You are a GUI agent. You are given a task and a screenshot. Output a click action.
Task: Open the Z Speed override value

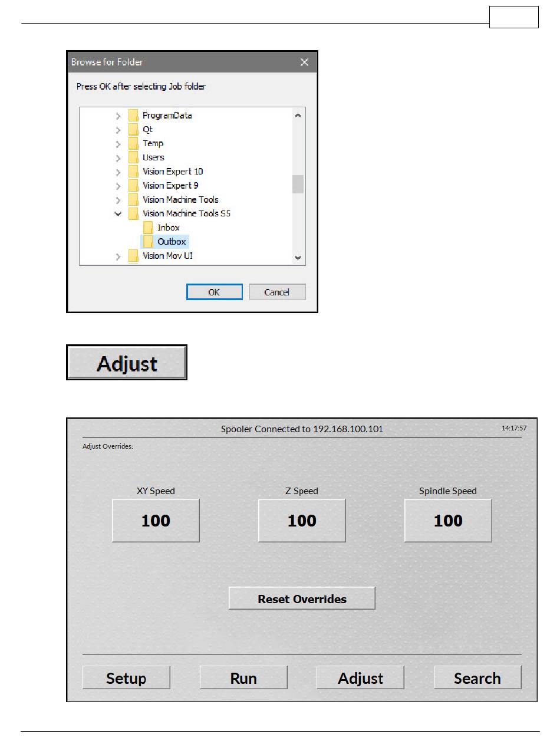pos(302,521)
